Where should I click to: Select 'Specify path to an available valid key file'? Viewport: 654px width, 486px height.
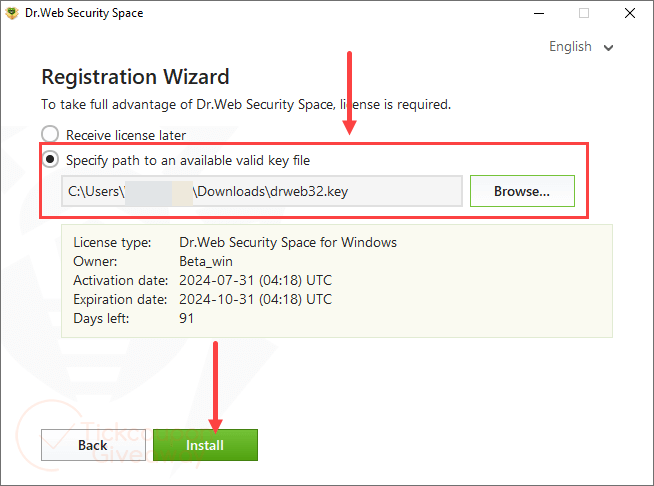(x=50, y=159)
